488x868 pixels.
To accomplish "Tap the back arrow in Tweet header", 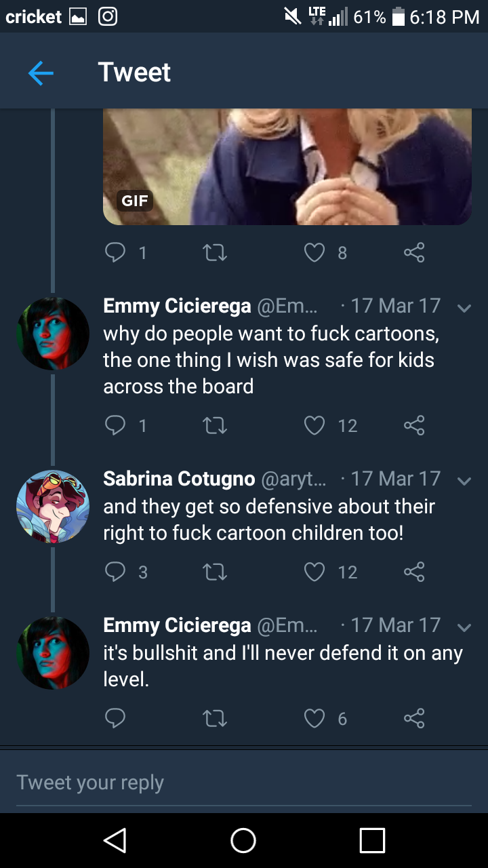I will (x=41, y=73).
